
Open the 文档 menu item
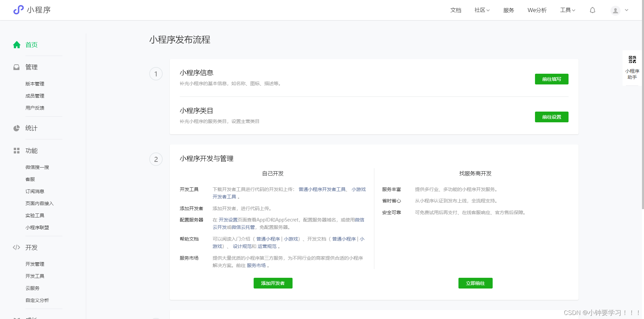(x=455, y=10)
